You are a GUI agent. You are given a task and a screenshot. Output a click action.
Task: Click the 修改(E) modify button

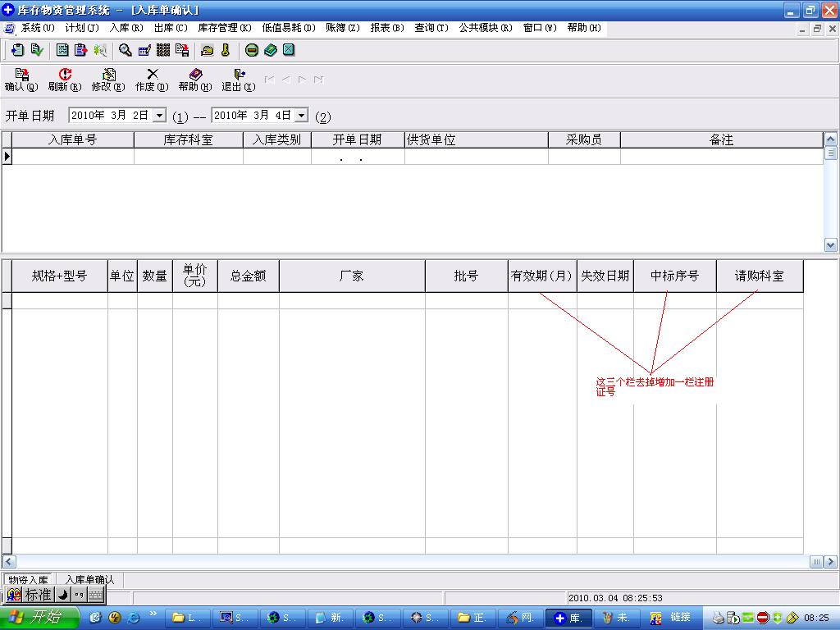108,80
